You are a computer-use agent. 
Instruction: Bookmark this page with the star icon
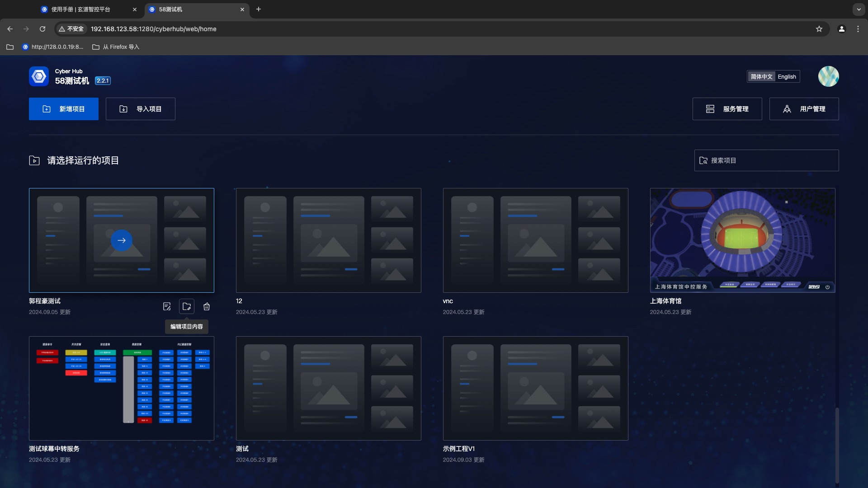819,29
